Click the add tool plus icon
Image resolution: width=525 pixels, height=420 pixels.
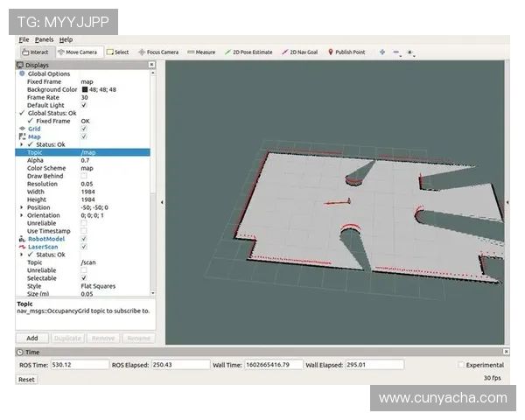pyautogui.click(x=382, y=52)
